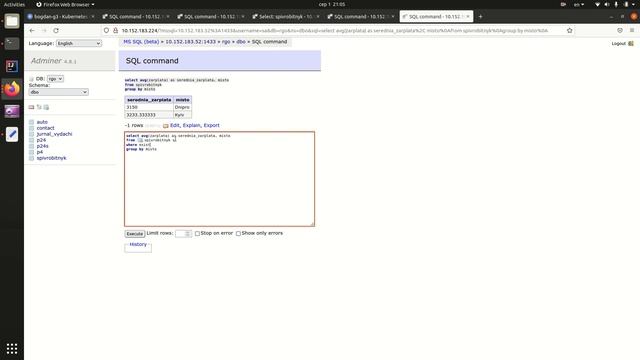640x360 pixels.
Task: Click the Execute button
Action: (135, 234)
